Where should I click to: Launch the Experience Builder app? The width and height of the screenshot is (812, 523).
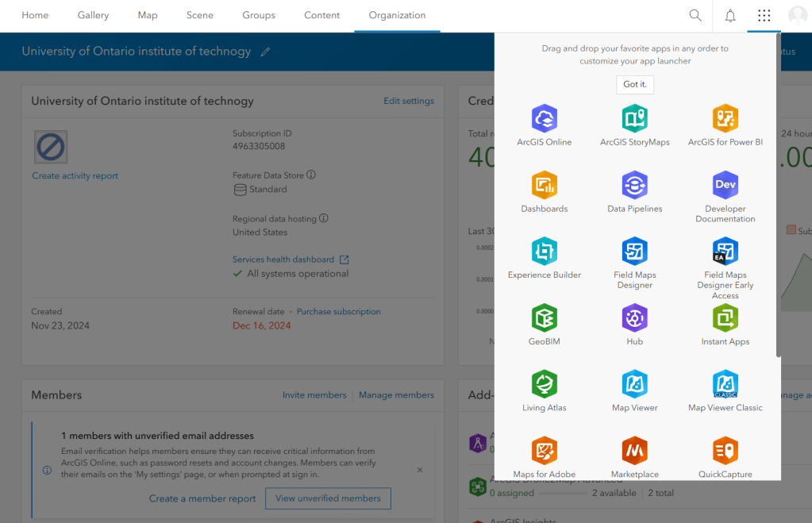pos(544,252)
